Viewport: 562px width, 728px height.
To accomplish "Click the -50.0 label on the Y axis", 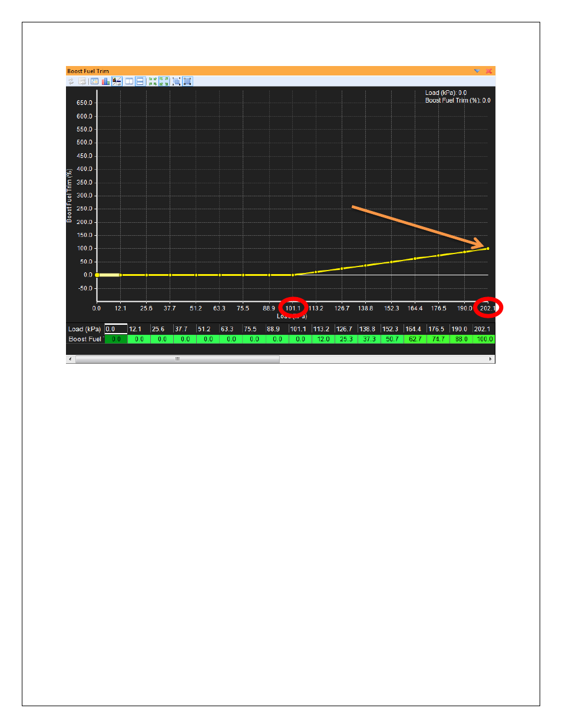I will click(85, 288).
